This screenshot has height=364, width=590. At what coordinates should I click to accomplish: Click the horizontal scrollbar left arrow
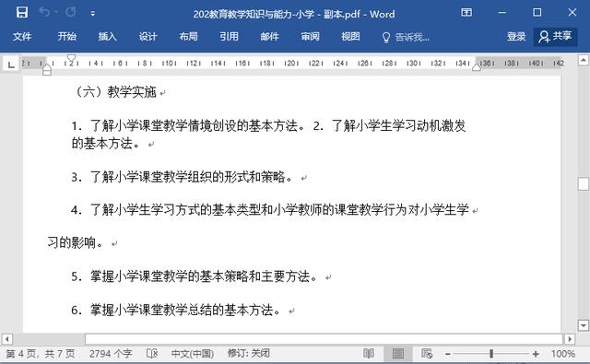pyautogui.click(x=6, y=339)
